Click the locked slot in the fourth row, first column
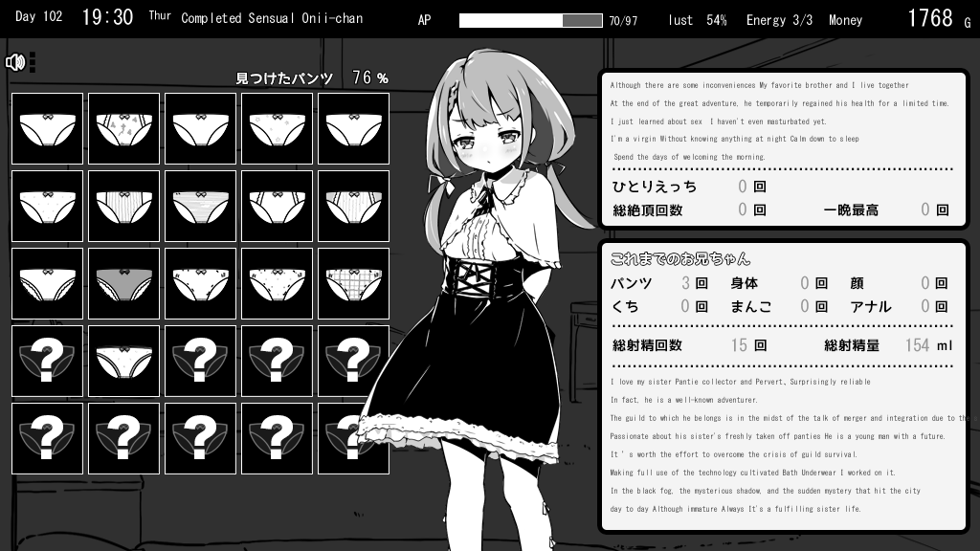 [48, 361]
